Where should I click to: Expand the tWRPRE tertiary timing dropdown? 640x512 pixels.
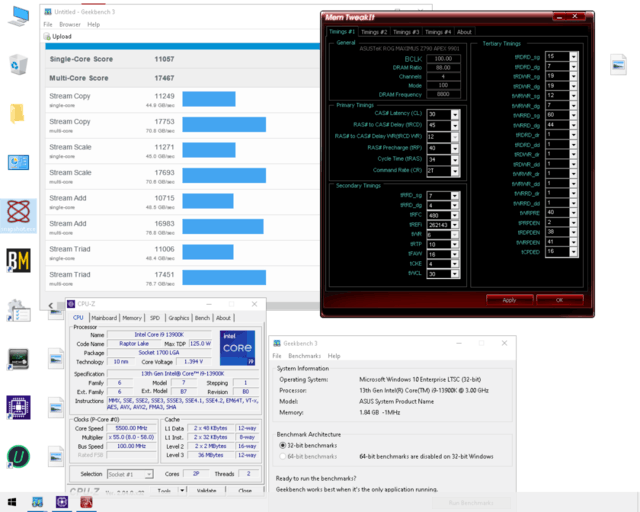[573, 213]
